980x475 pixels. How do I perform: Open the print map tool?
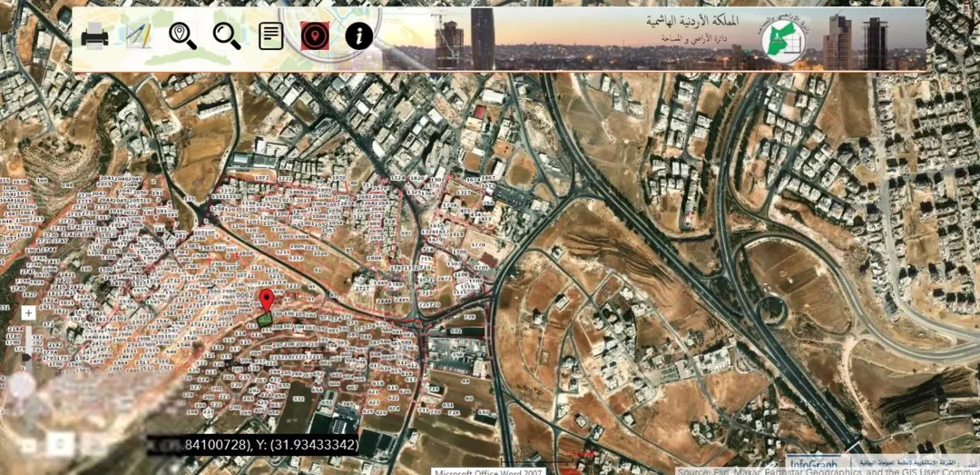pyautogui.click(x=95, y=36)
